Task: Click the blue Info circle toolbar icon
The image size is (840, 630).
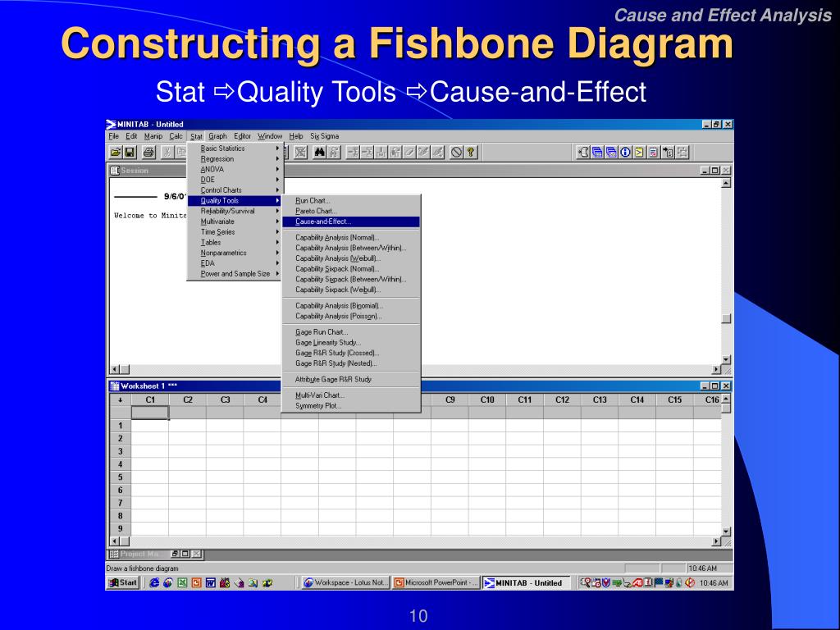Action: click(x=625, y=152)
